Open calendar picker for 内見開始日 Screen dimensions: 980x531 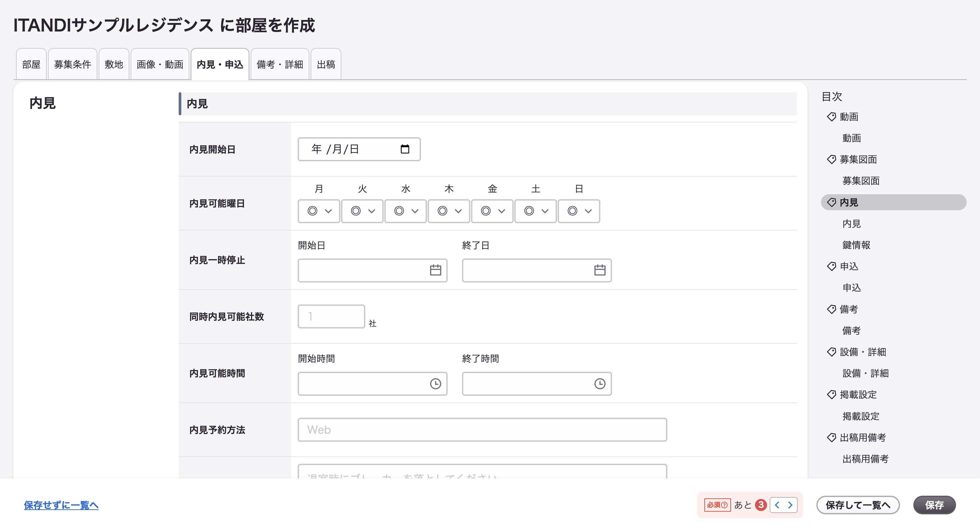click(x=405, y=149)
